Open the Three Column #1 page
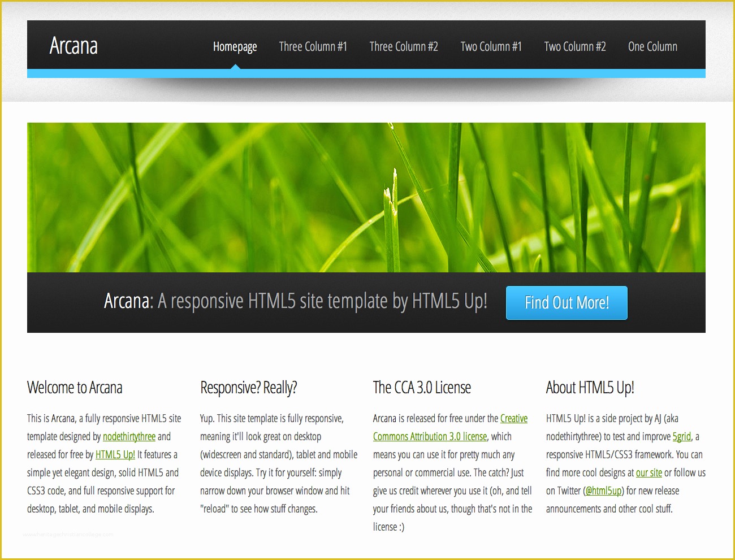The width and height of the screenshot is (735, 560). [313, 46]
